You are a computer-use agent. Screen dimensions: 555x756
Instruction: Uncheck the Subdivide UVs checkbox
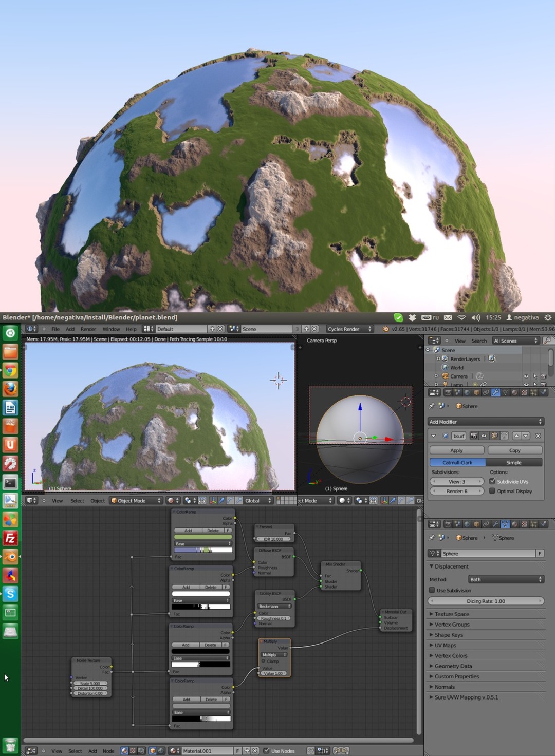pos(492,482)
